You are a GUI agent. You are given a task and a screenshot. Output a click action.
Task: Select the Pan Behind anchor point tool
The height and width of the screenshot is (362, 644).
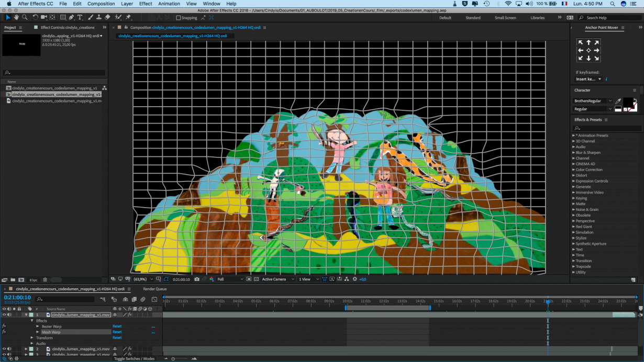[x=52, y=17]
